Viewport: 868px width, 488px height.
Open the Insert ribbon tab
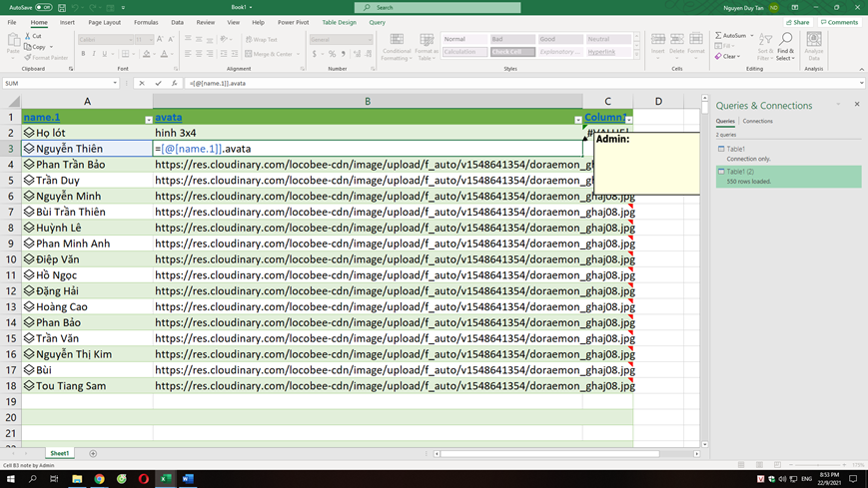point(67,23)
